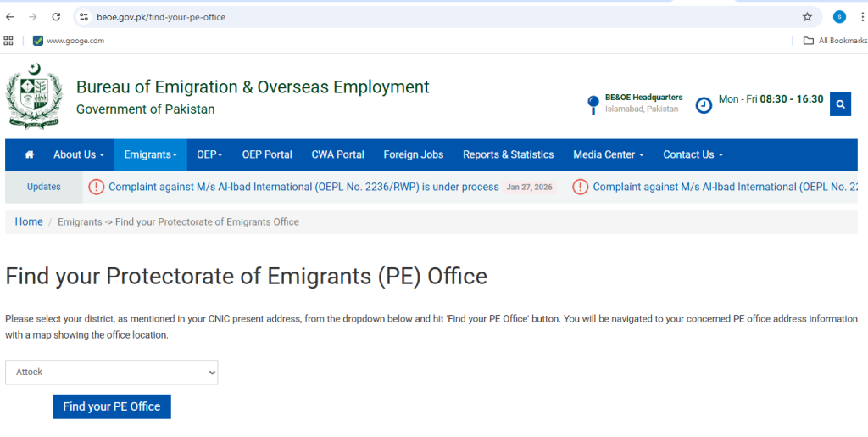Open Chrome three-dot menu

pyautogui.click(x=861, y=17)
